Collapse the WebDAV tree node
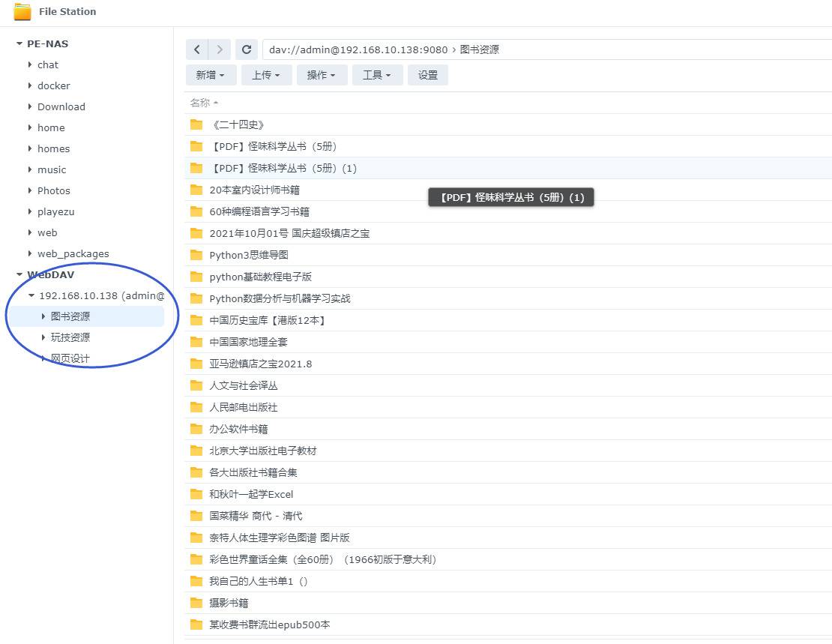 19,274
